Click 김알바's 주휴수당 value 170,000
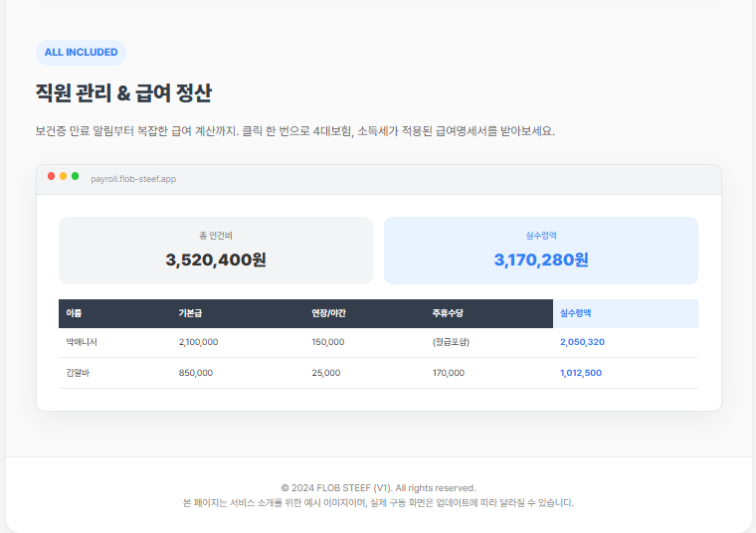 pos(448,373)
